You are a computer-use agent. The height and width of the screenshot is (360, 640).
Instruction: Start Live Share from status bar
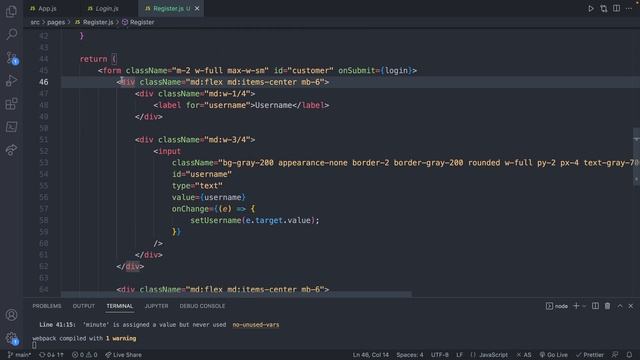123,355
